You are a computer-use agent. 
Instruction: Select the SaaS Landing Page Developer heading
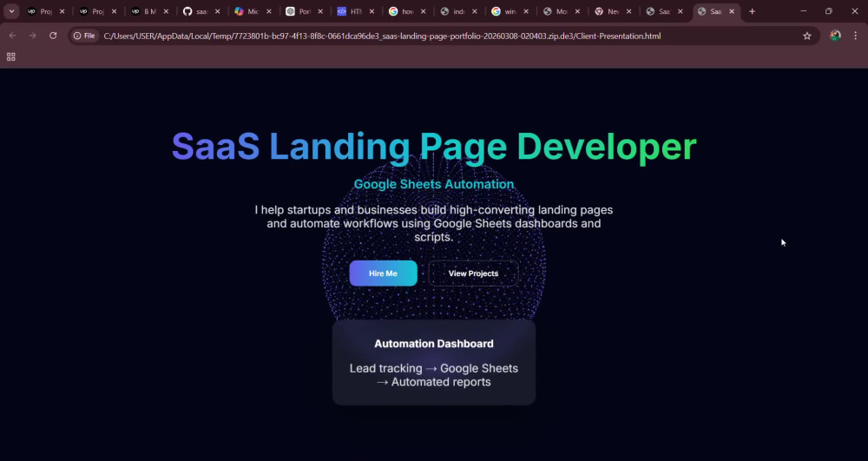434,148
